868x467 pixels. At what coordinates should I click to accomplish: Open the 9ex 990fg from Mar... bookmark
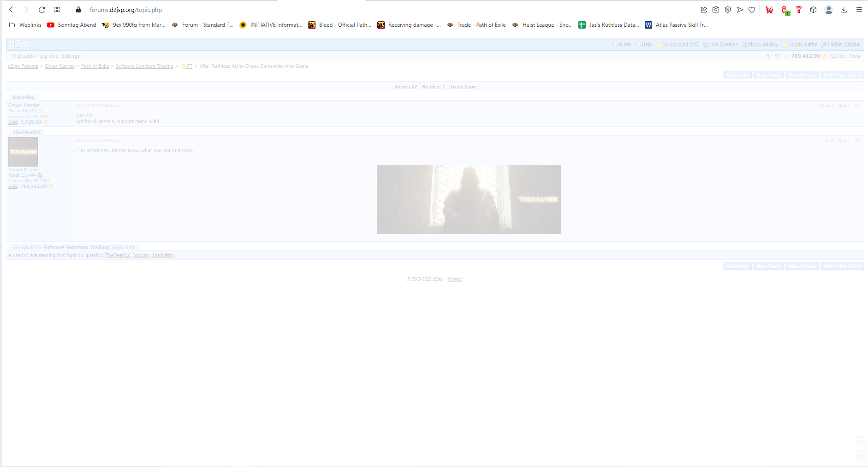134,25
